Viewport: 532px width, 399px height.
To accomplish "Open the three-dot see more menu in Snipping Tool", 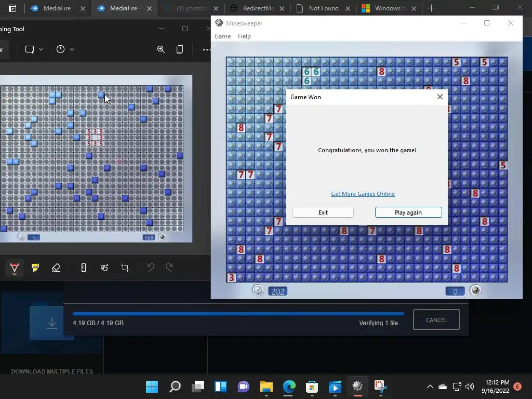I will pos(206,49).
